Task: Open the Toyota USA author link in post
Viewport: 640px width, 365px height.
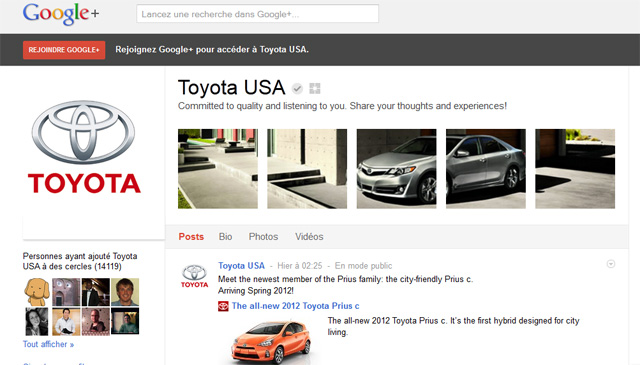Action: 241,266
